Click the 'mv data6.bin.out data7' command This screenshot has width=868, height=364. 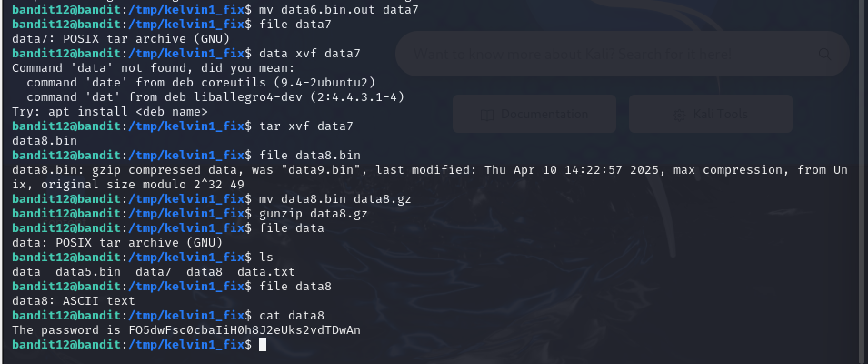(339, 10)
